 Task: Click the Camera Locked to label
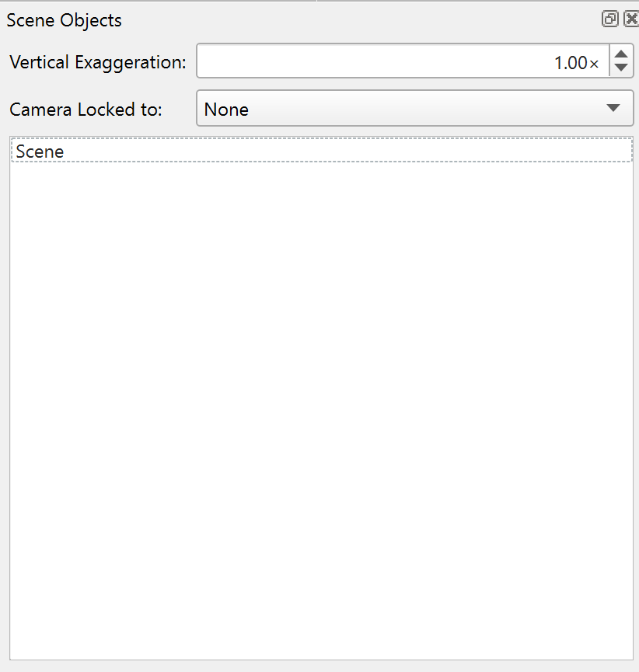pos(86,110)
